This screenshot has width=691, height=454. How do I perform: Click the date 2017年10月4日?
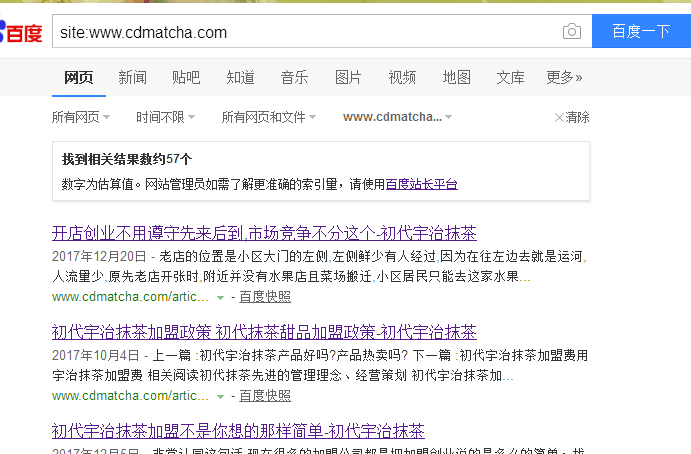click(96, 355)
